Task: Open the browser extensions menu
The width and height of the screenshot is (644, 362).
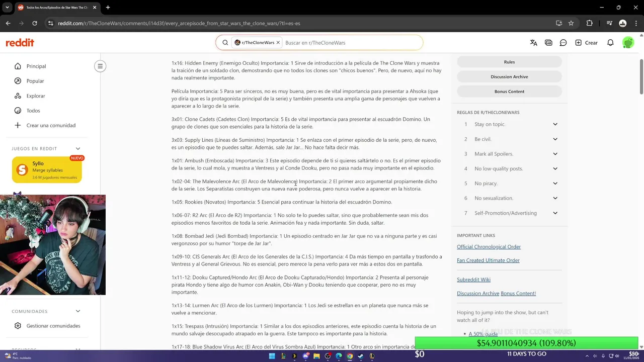Action: click(590, 23)
